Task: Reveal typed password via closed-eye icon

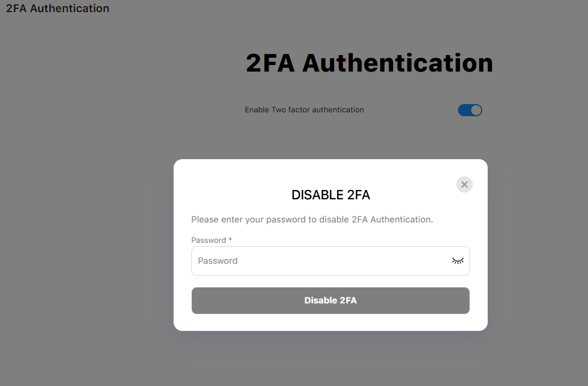Action: click(x=458, y=261)
